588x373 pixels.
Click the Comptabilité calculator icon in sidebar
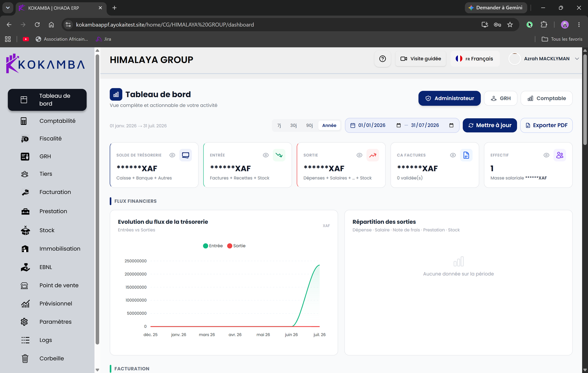(x=24, y=121)
